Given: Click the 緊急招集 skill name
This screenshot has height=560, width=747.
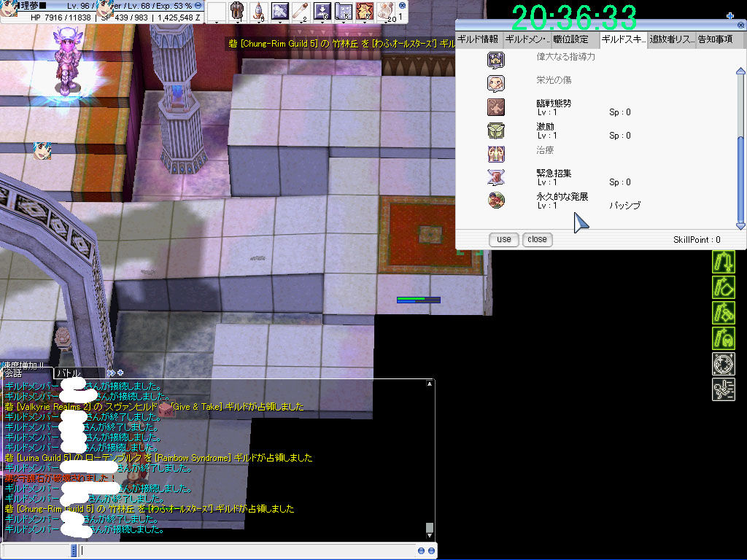Looking at the screenshot, I should pos(554,173).
